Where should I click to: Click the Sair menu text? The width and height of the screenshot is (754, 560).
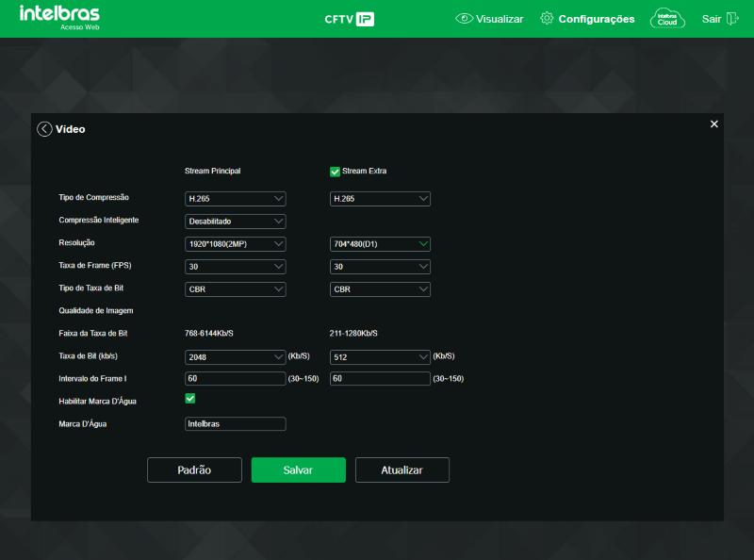pos(712,19)
